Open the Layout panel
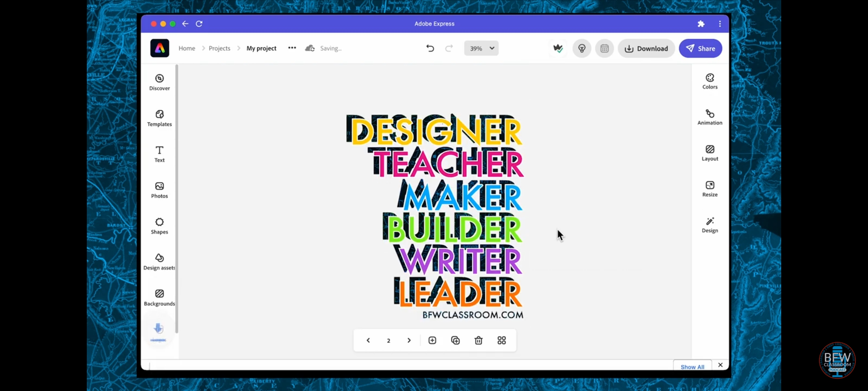Screen dimensions: 868x391 click(x=709, y=152)
